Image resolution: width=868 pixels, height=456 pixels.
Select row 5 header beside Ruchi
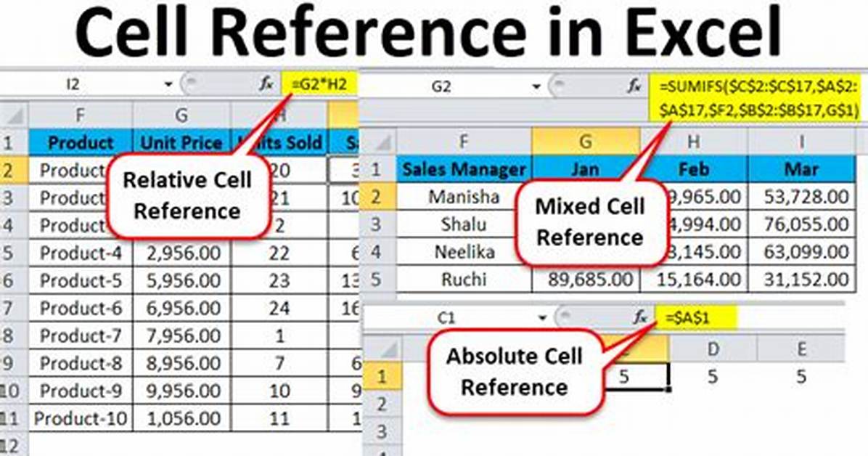pos(378,280)
